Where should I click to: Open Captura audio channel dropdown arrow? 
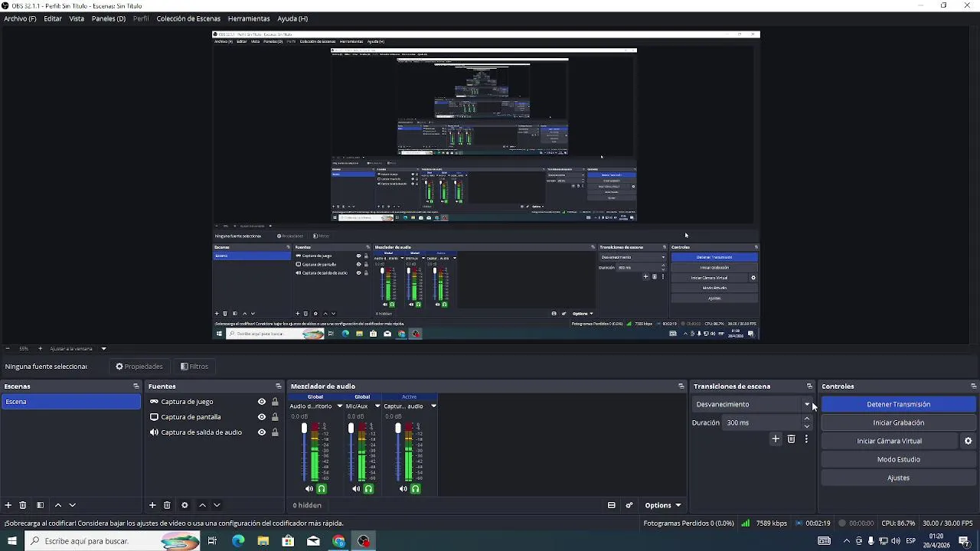pyautogui.click(x=433, y=406)
